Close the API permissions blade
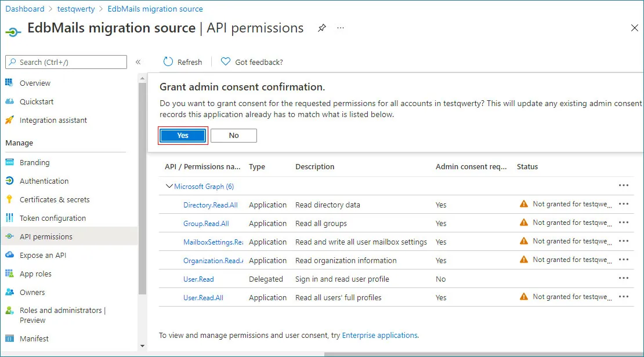644x357 pixels. pyautogui.click(x=635, y=28)
